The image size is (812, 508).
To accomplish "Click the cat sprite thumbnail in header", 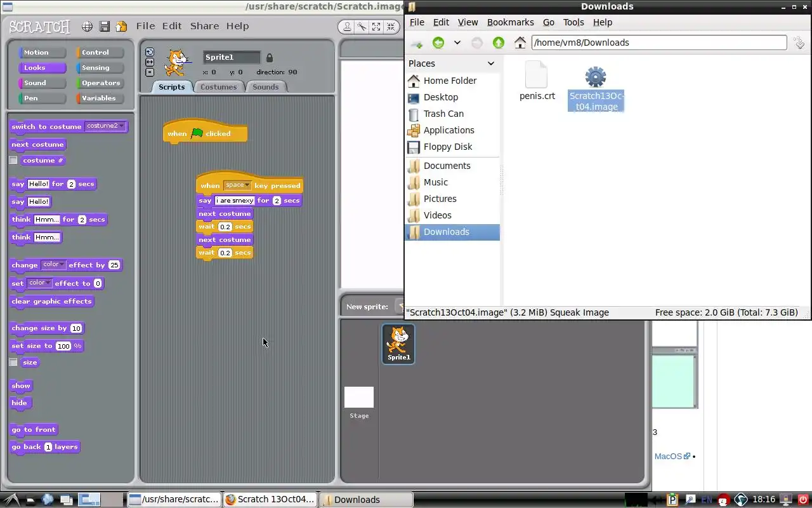I will 176,63.
